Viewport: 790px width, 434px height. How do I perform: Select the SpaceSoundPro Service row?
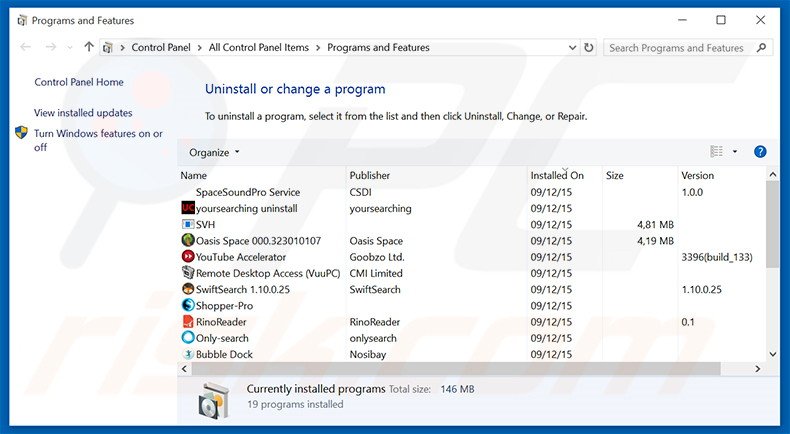pos(472,192)
